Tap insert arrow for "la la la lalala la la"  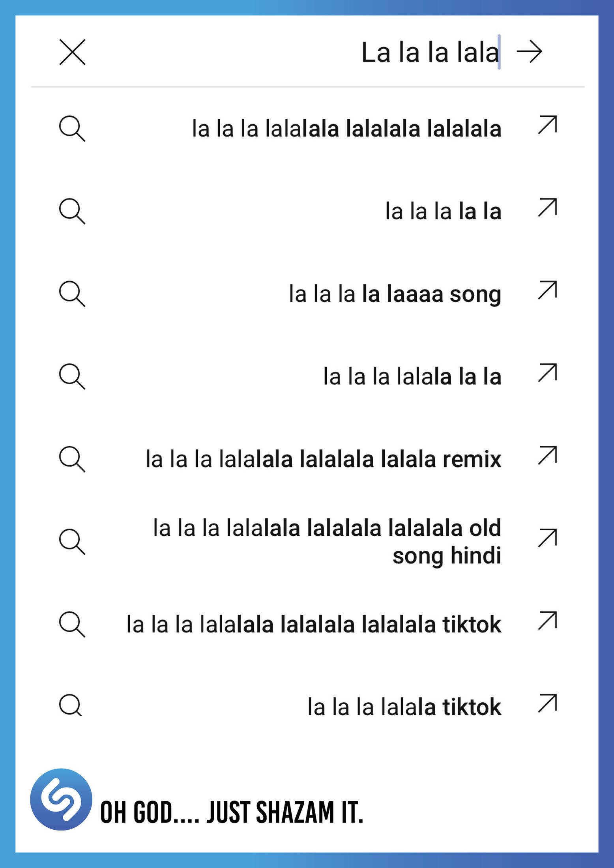(547, 373)
